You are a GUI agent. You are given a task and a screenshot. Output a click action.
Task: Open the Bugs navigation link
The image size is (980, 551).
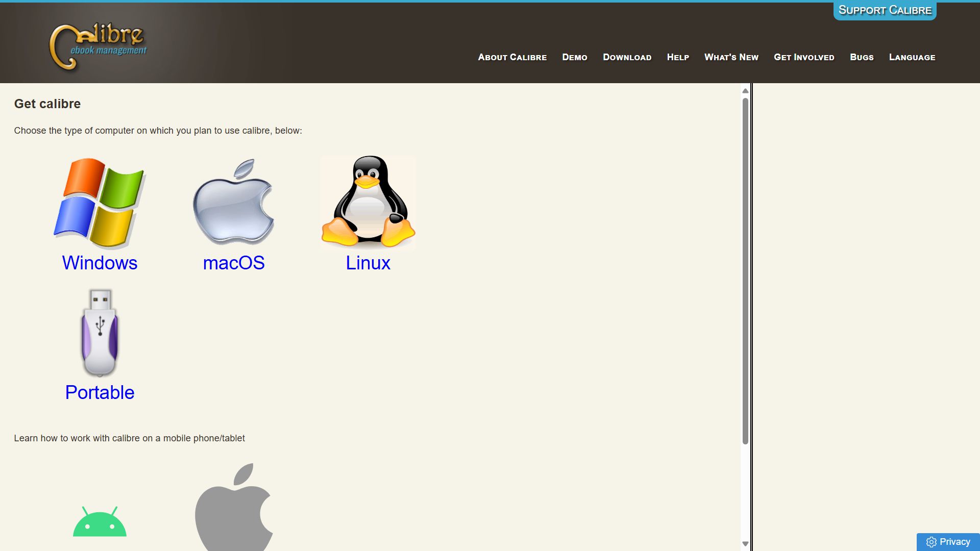[x=862, y=57]
